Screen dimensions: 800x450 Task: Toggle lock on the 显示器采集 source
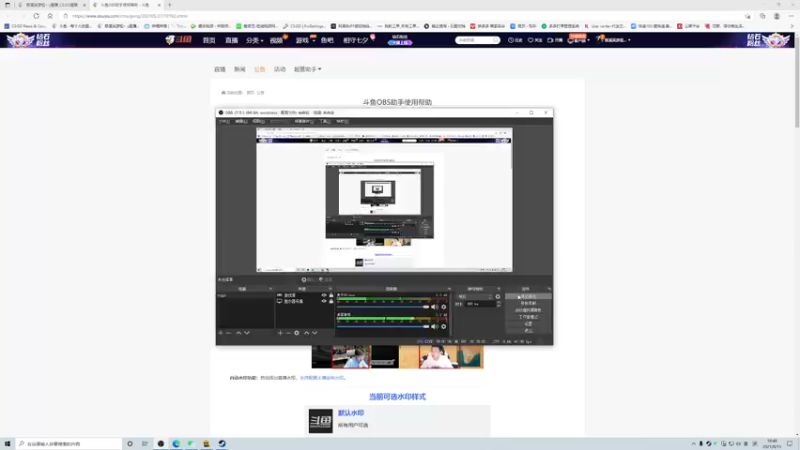[331, 301]
